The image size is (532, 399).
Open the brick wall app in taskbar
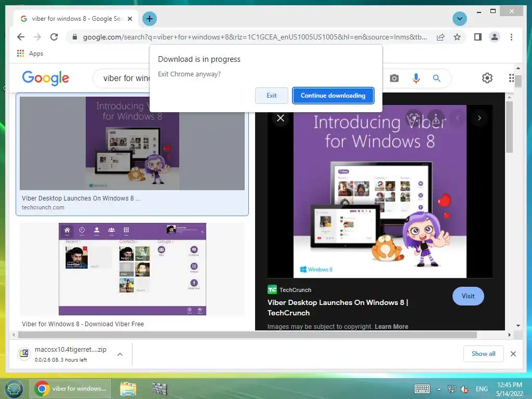pos(159,389)
